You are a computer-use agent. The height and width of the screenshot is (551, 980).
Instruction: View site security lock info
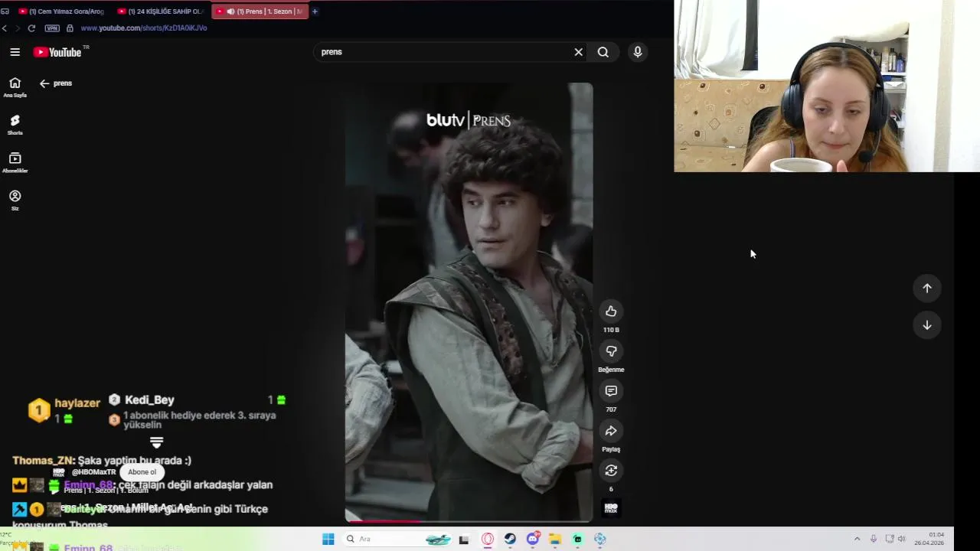tap(70, 28)
